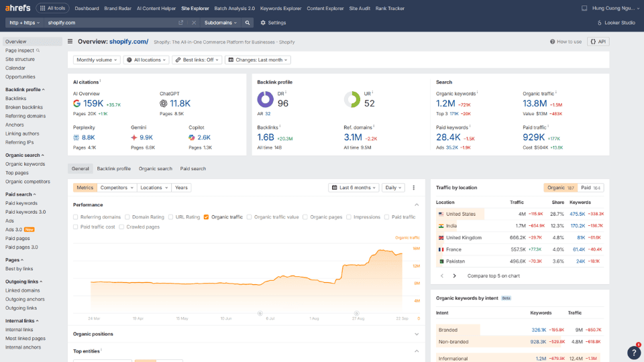Open Settings with gear icon
This screenshot has width=644, height=362.
[x=273, y=23]
